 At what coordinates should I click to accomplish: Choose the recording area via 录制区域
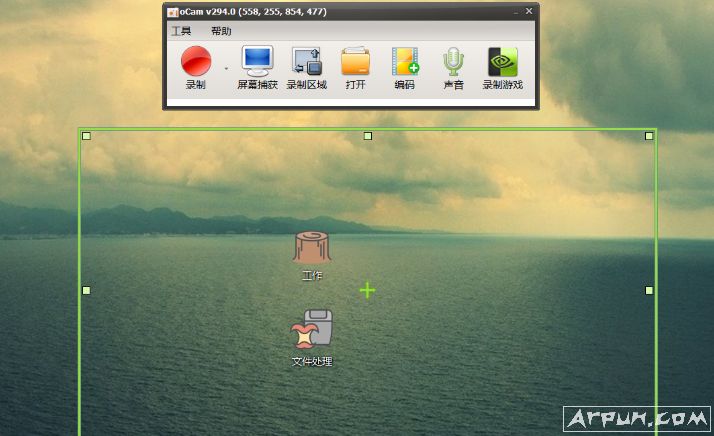pyautogui.click(x=306, y=67)
